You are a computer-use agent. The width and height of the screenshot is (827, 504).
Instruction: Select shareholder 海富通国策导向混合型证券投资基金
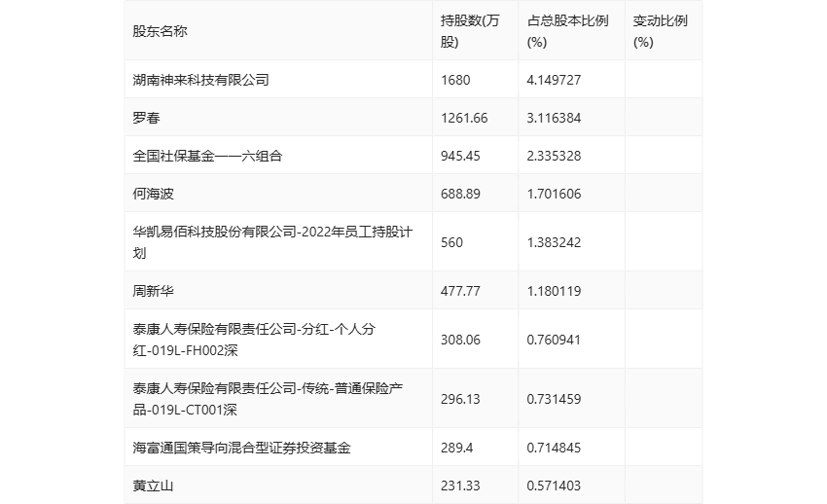pyautogui.click(x=242, y=448)
